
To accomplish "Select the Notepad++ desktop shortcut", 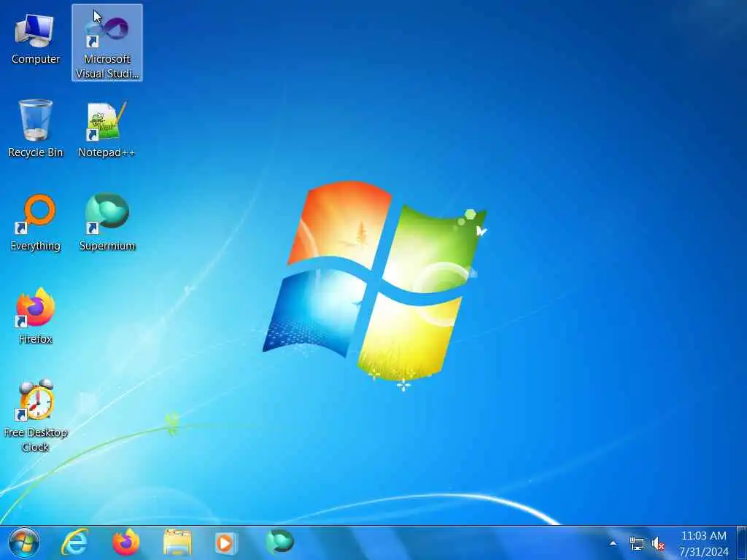I will 107,128.
